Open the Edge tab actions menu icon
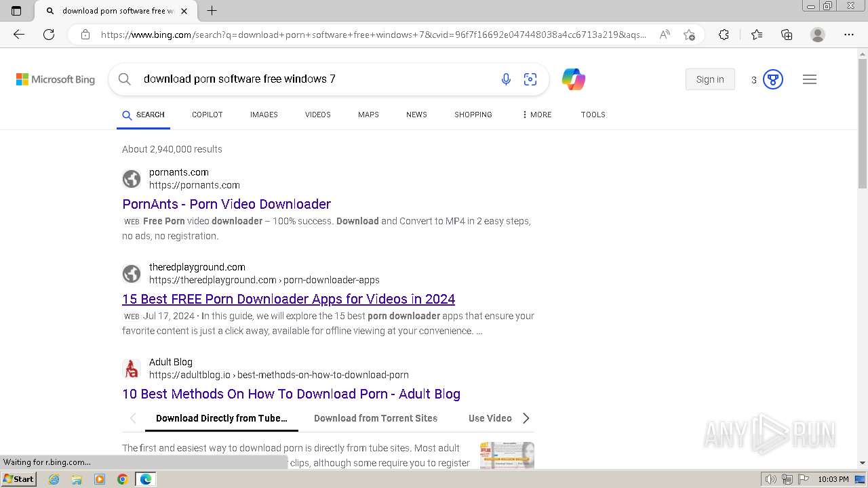Screen dimensions: 868x488 point(16,11)
